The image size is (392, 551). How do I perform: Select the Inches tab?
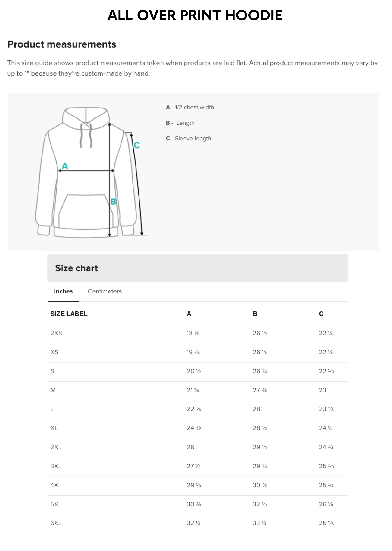[x=63, y=292]
